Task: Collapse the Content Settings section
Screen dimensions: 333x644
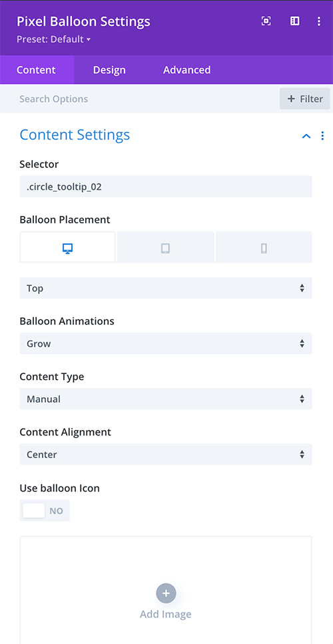Action: tap(306, 136)
